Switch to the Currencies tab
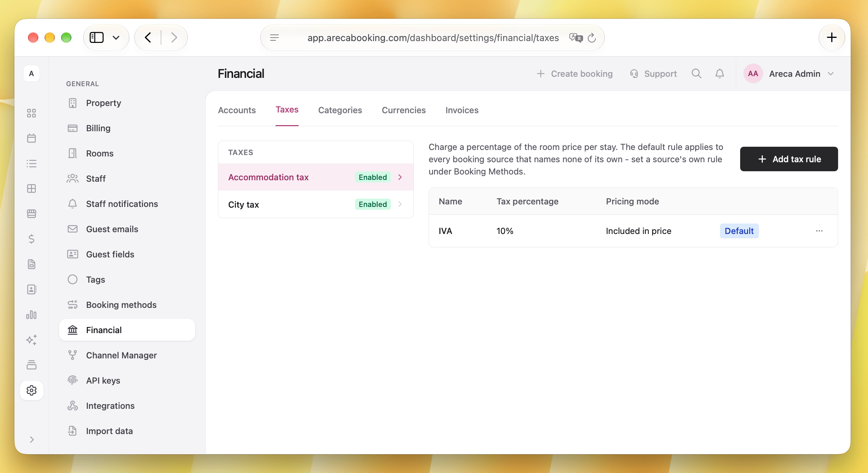 tap(404, 110)
